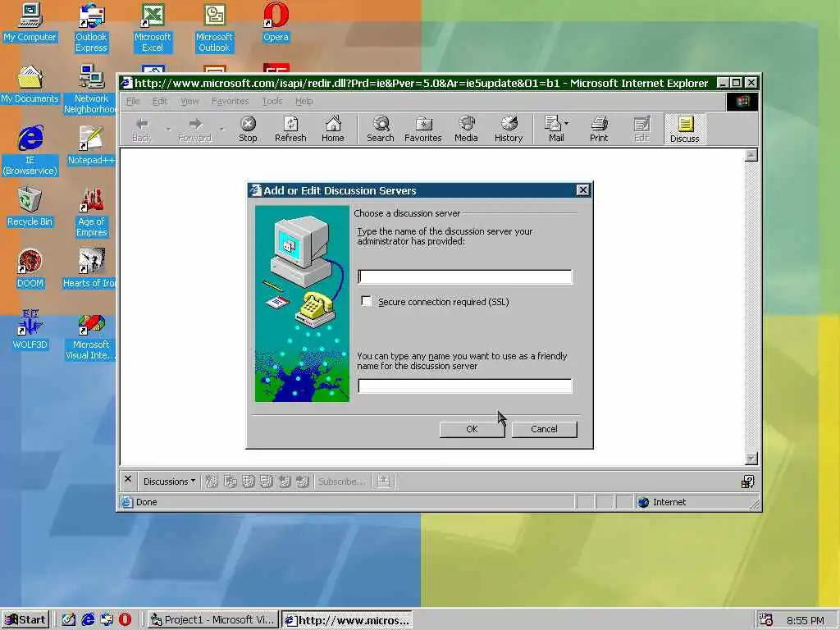This screenshot has height=630, width=840.
Task: Open the Back history dropdown arrow
Action: pos(168,129)
